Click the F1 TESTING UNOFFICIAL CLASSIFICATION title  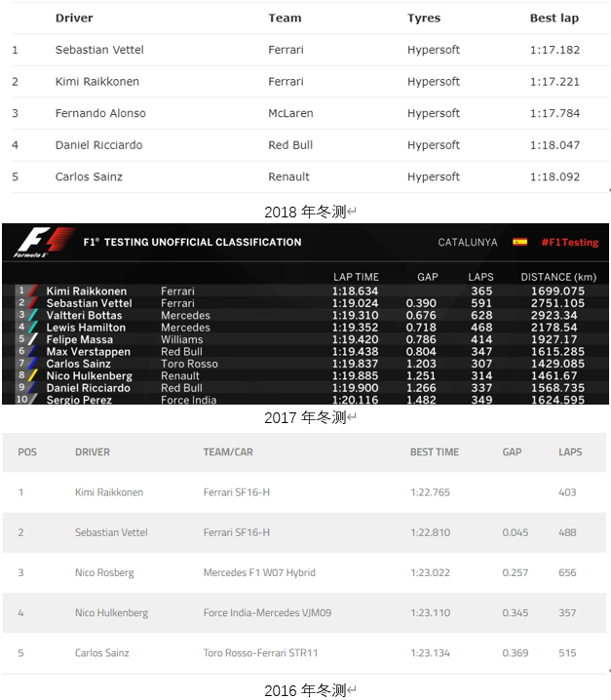coord(192,242)
